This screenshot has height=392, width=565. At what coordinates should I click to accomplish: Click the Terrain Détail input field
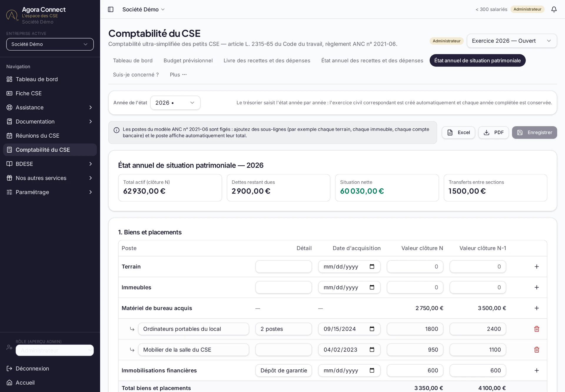point(284,266)
